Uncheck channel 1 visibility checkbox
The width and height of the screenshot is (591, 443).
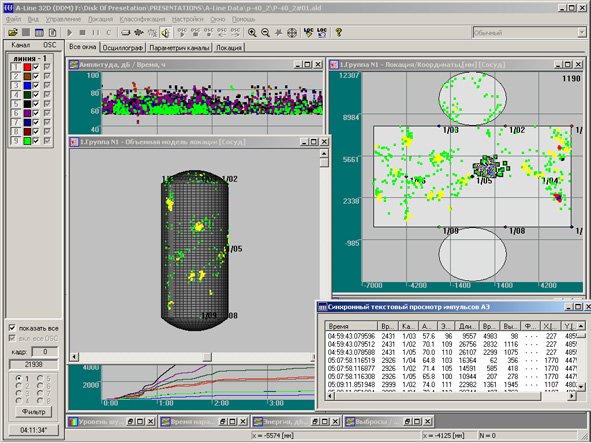[x=36, y=67]
